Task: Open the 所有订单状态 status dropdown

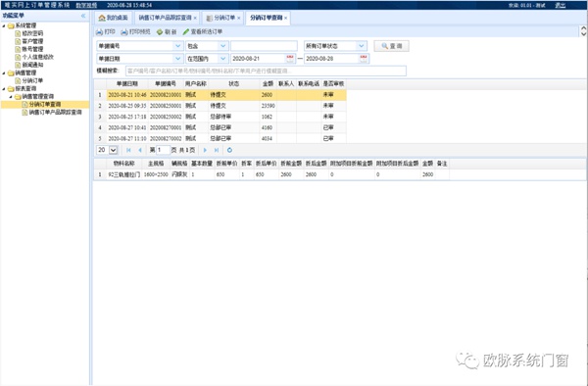Action: (361, 46)
